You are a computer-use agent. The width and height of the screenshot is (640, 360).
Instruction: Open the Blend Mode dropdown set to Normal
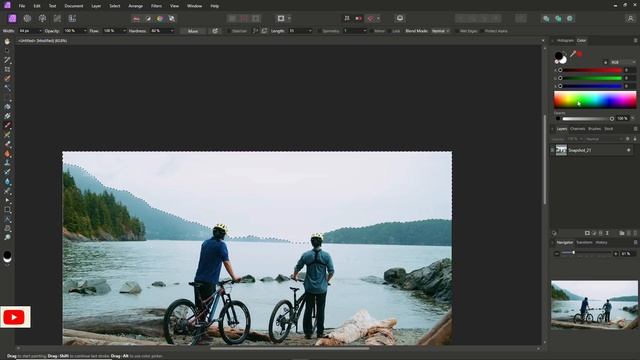pyautogui.click(x=440, y=31)
